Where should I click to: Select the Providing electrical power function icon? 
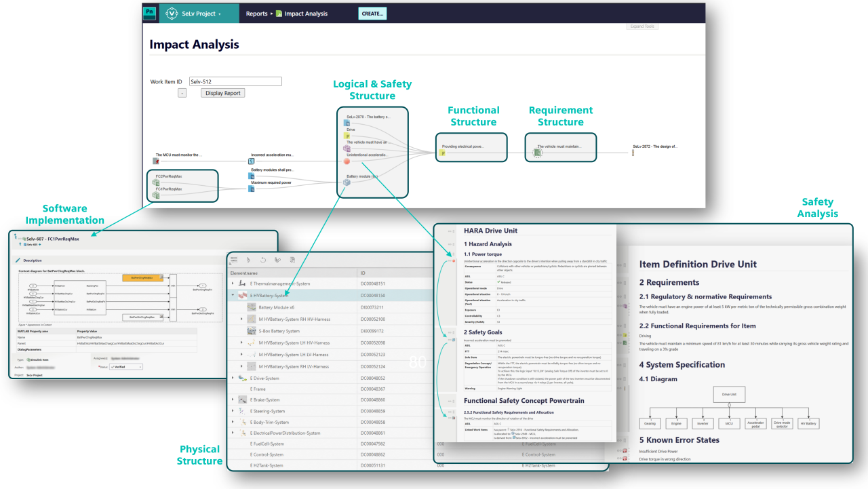[443, 153]
